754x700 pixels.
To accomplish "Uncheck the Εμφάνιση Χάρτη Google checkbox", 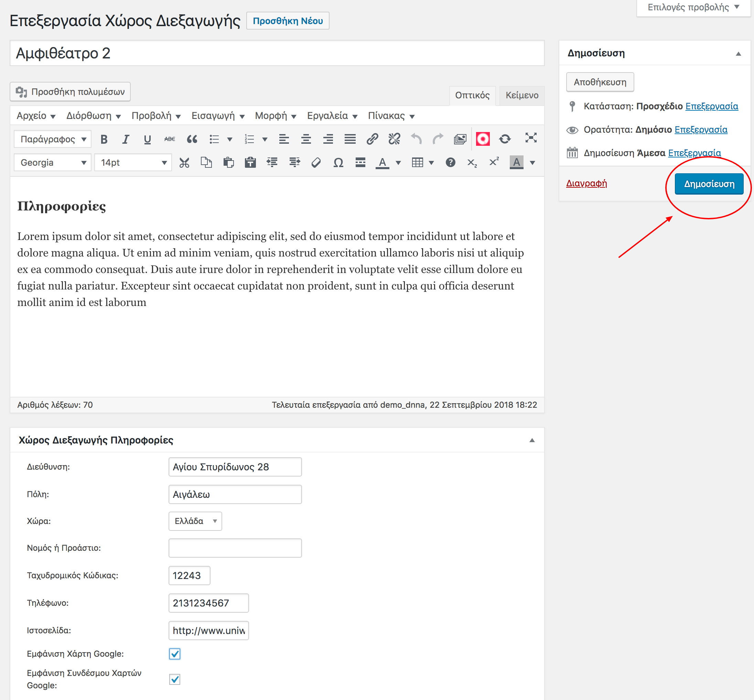I will [175, 654].
